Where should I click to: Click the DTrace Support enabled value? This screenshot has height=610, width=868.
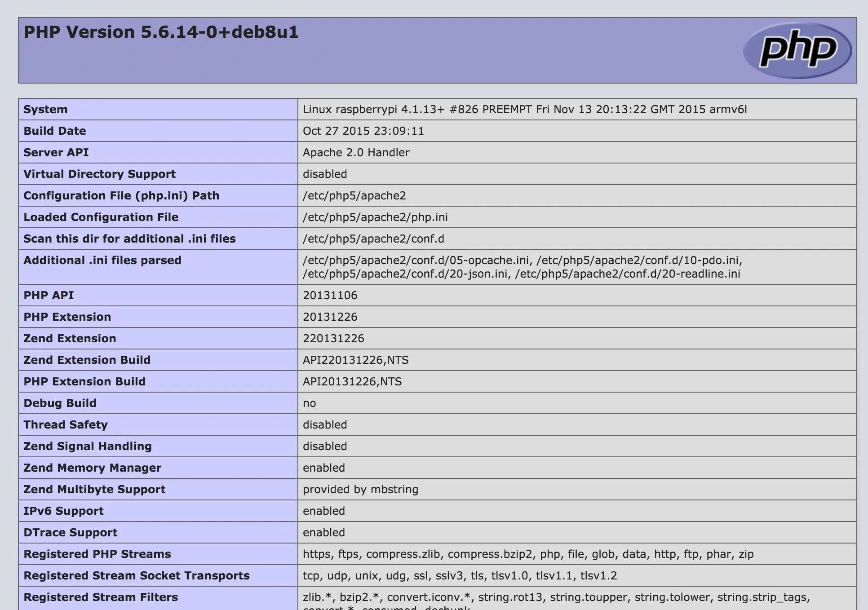point(323,533)
